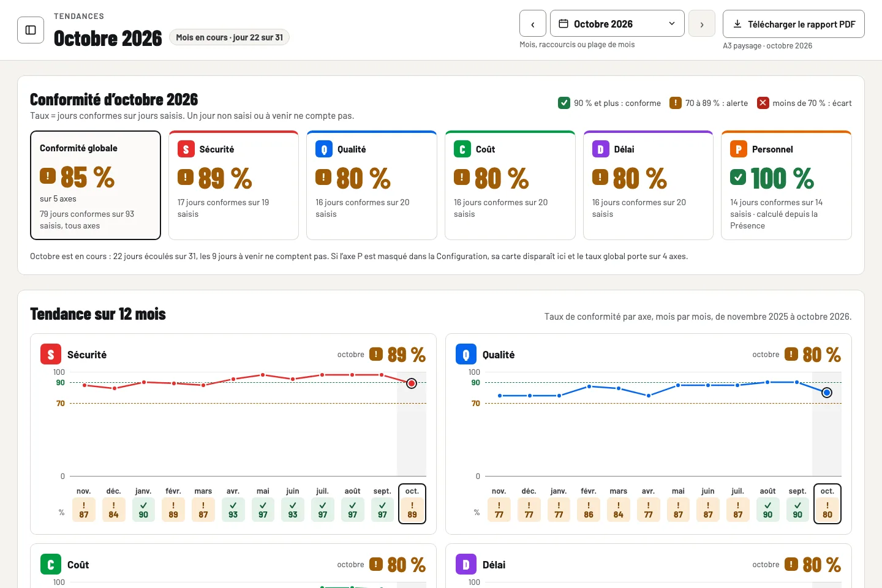The width and height of the screenshot is (882, 588).
Task: Click the green Coût C icon card
Action: 510,186
